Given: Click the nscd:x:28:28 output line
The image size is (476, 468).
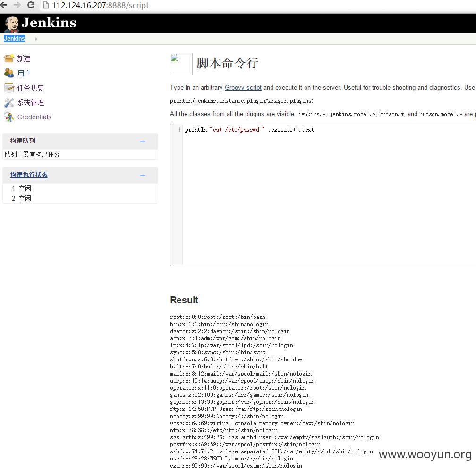Looking at the screenshot, I should tap(231, 459).
